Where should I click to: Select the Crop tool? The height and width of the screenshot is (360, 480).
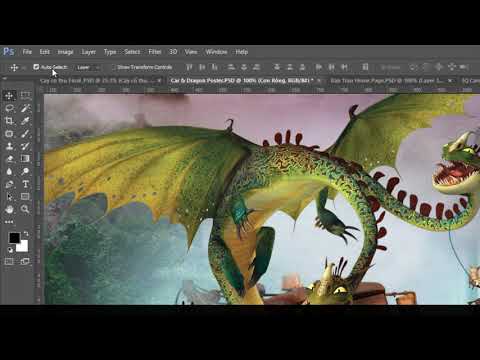pos(9,121)
